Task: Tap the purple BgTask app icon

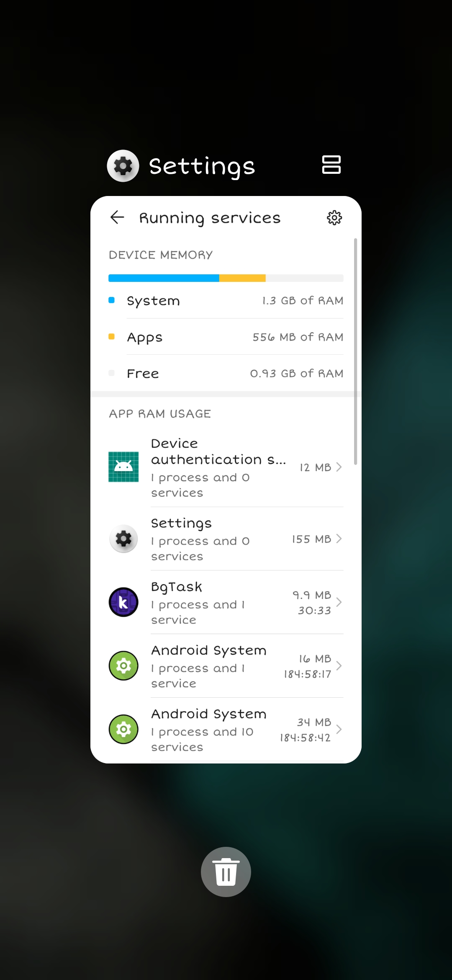Action: click(x=123, y=602)
